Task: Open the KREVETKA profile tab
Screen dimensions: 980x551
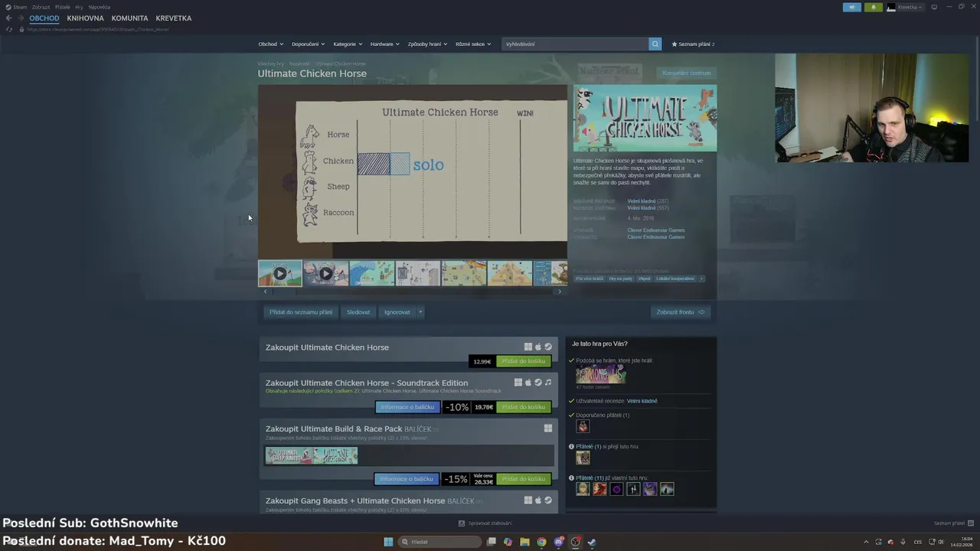Action: tap(174, 18)
